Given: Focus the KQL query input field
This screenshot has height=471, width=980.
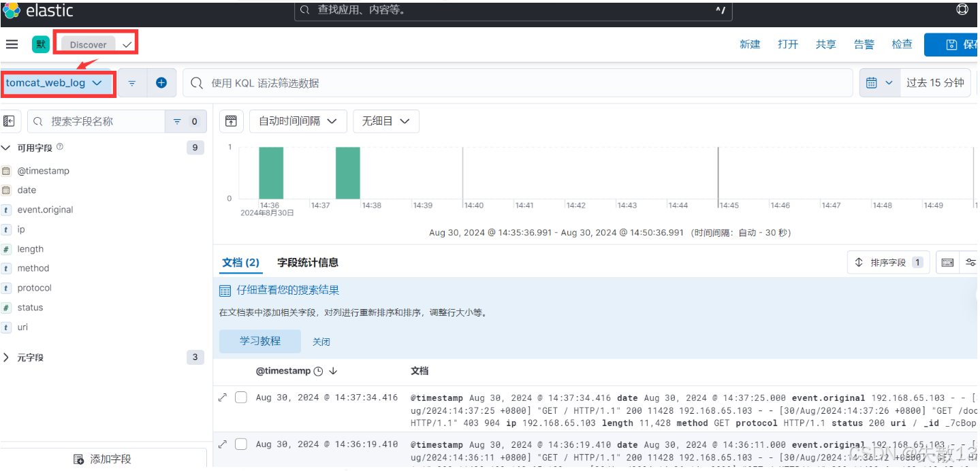Looking at the screenshot, I should pyautogui.click(x=518, y=83).
